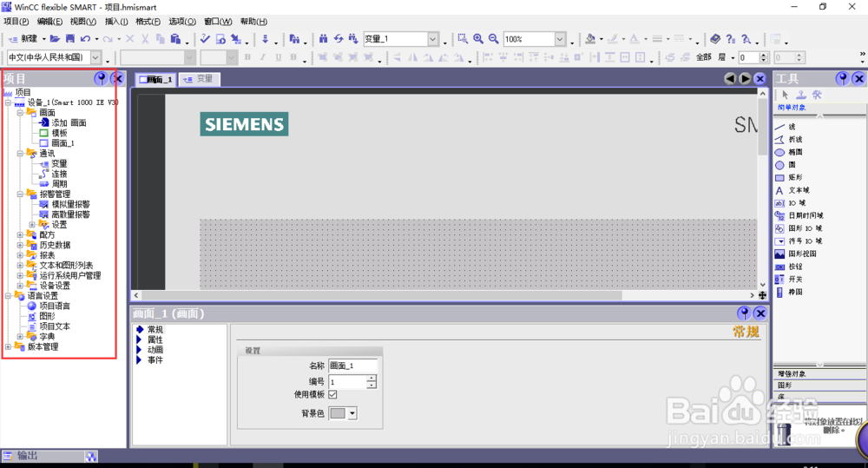Select 项目语言 in project tree
Screen dimensions: 868x468
click(x=55, y=307)
